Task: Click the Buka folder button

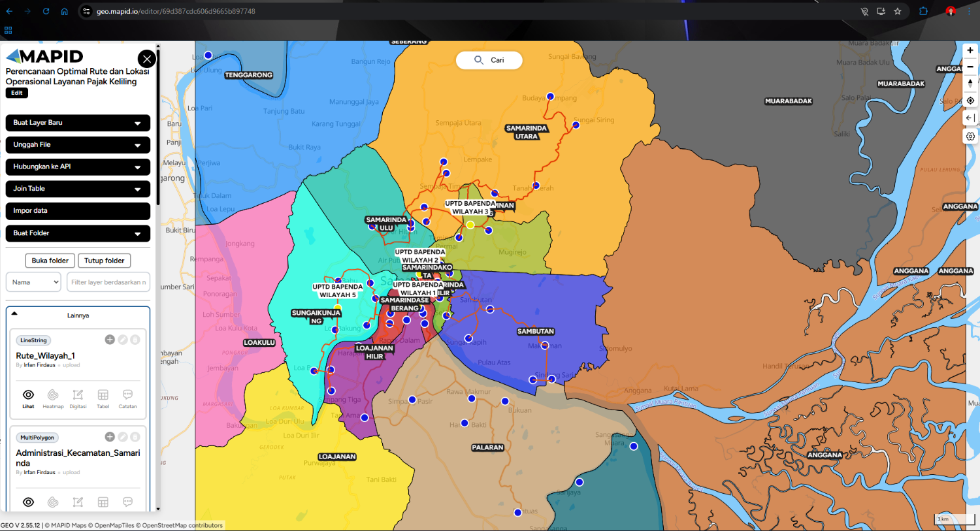Action: coord(50,261)
